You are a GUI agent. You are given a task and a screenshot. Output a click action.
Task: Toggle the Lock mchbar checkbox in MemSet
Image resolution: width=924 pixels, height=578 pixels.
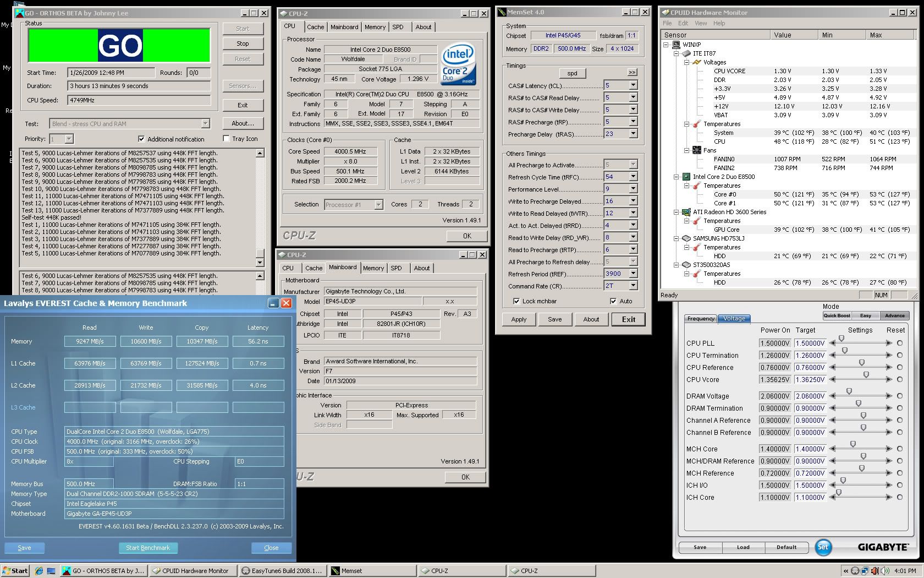pos(516,301)
